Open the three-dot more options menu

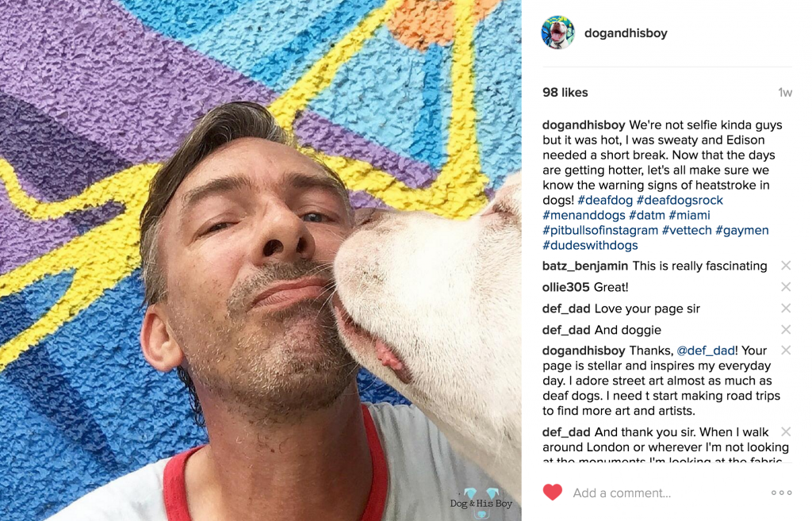coord(781,492)
